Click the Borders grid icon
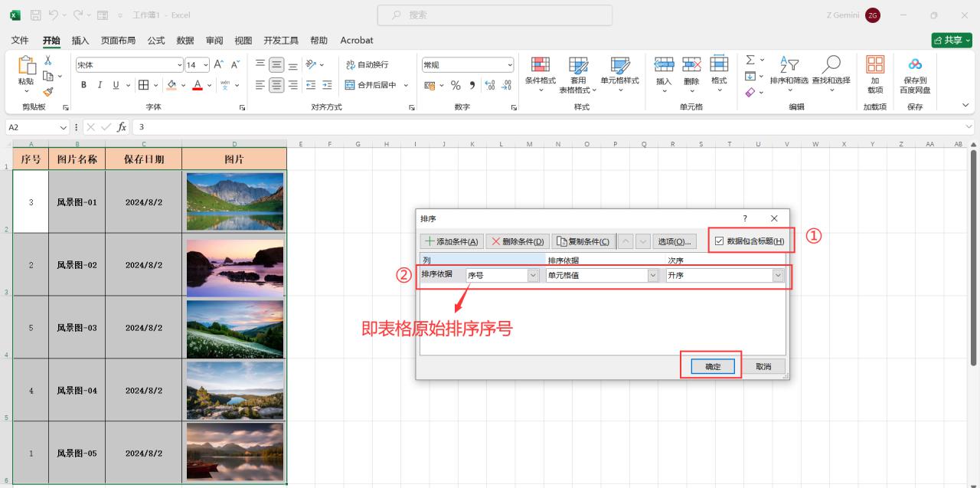The image size is (980, 488). 143,85
